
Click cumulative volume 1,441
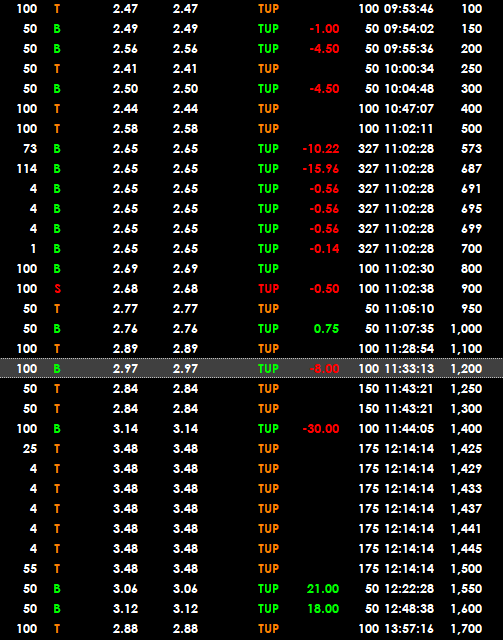pos(466,529)
